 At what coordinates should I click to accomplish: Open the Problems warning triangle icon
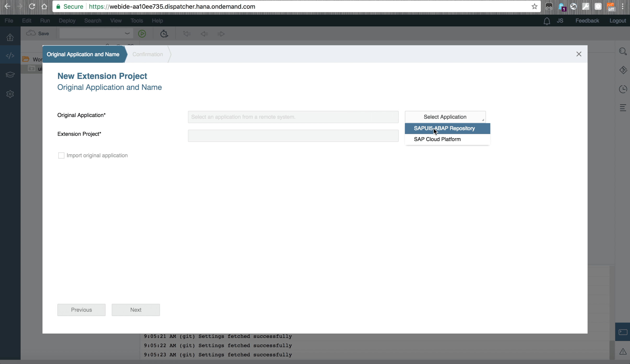pos(623,352)
